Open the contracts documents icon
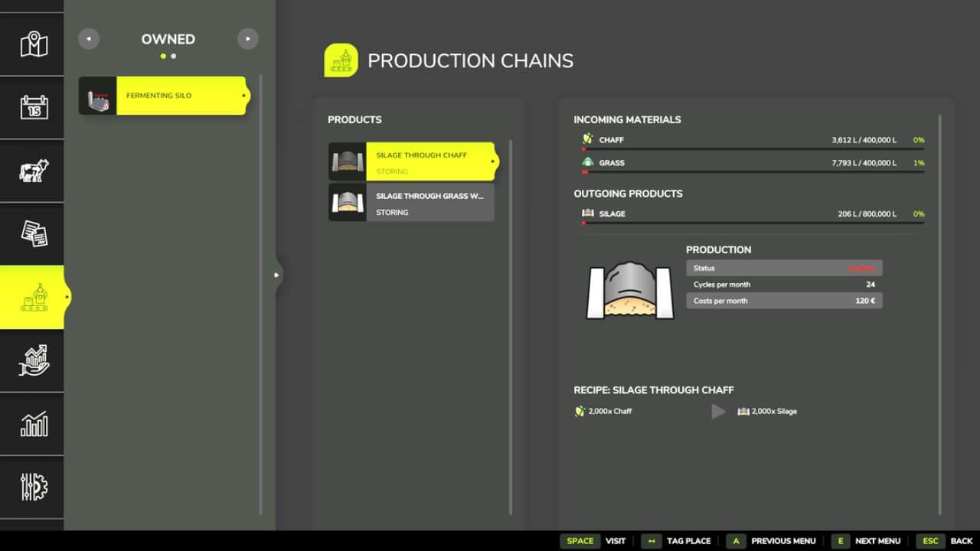The image size is (980, 551). coord(33,234)
